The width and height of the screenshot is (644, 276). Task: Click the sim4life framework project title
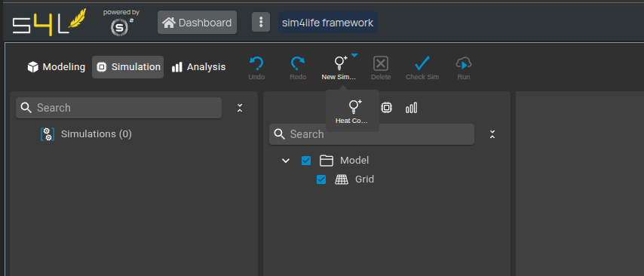tap(328, 23)
